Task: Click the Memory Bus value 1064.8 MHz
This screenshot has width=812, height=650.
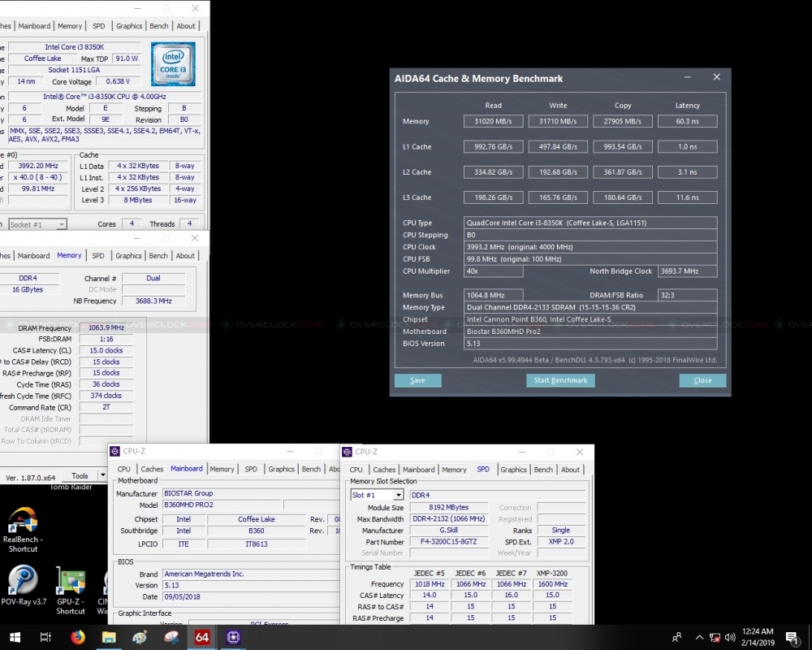Action: tap(494, 295)
